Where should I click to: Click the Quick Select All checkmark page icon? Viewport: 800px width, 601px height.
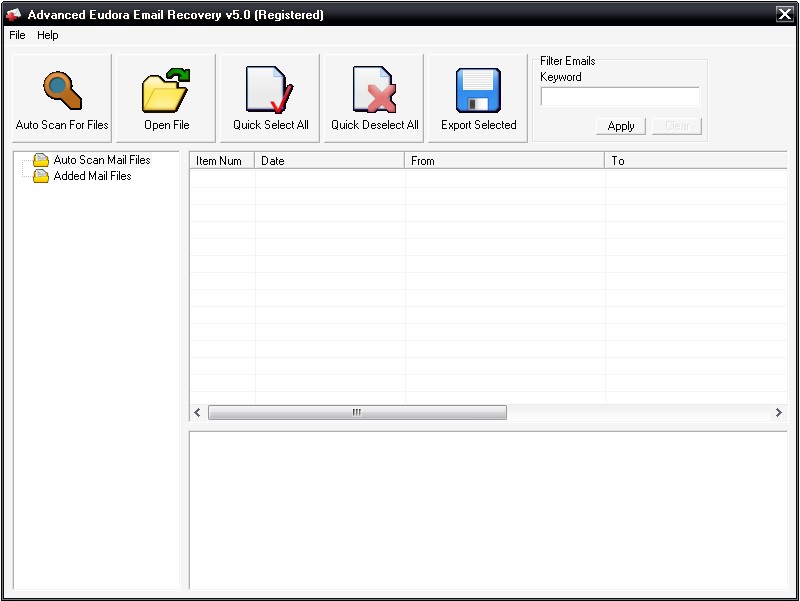269,89
